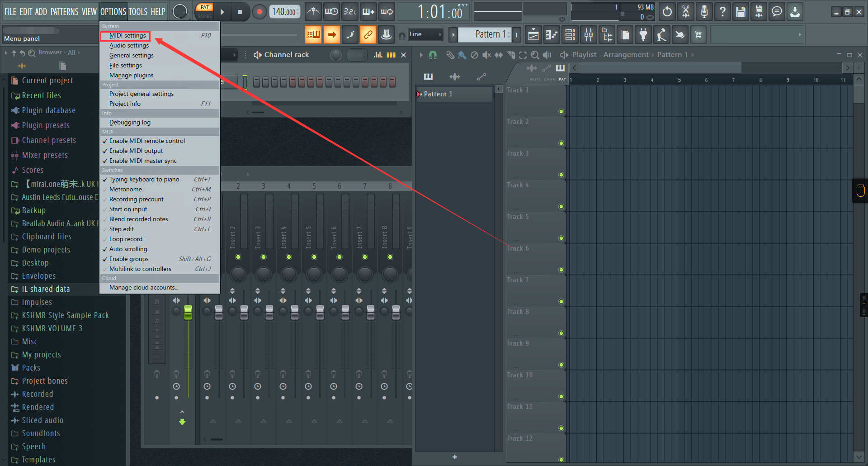Click the save project floppy icon
868x466 pixels.
(x=741, y=12)
